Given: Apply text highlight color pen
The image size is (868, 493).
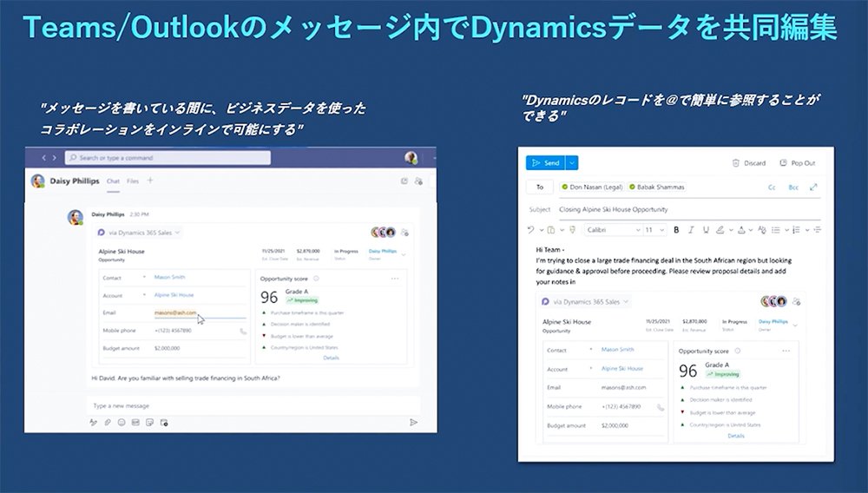Looking at the screenshot, I should pos(720,230).
